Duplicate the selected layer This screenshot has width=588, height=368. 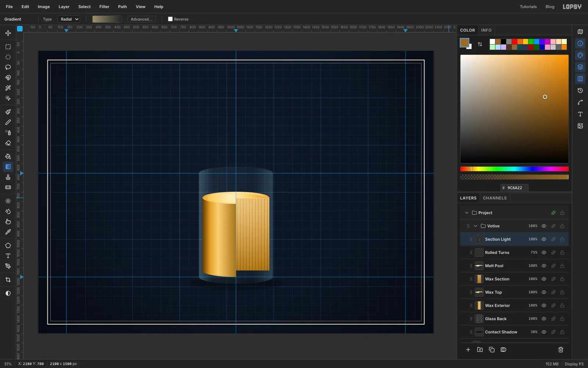492,350
